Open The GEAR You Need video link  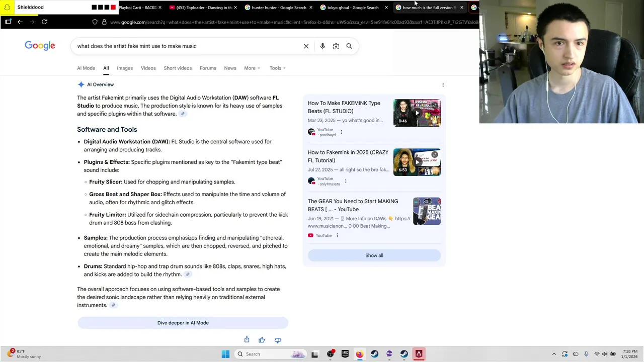353,205
